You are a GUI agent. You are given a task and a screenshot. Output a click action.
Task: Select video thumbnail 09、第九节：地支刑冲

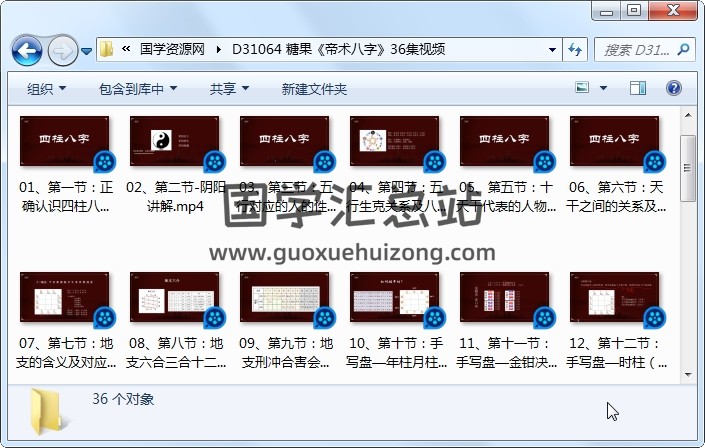pos(285,298)
